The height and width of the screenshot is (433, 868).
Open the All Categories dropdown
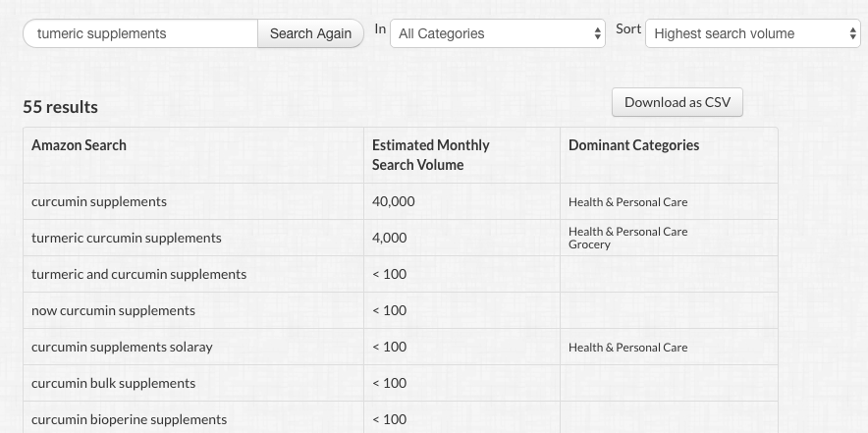[x=498, y=33]
